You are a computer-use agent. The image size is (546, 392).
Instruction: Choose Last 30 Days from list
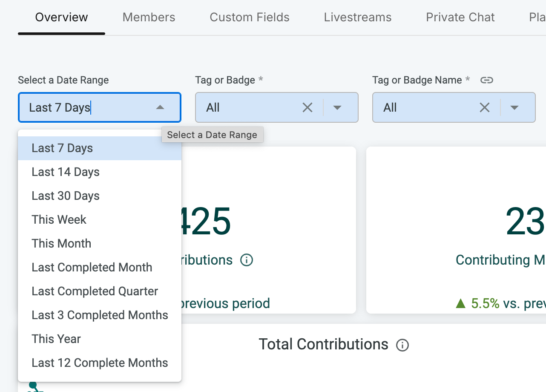66,196
